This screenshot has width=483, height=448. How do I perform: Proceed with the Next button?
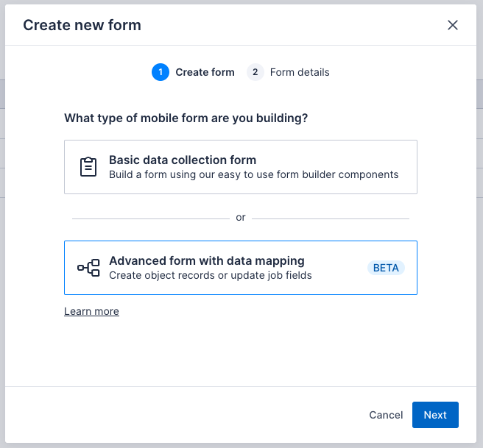coord(435,415)
